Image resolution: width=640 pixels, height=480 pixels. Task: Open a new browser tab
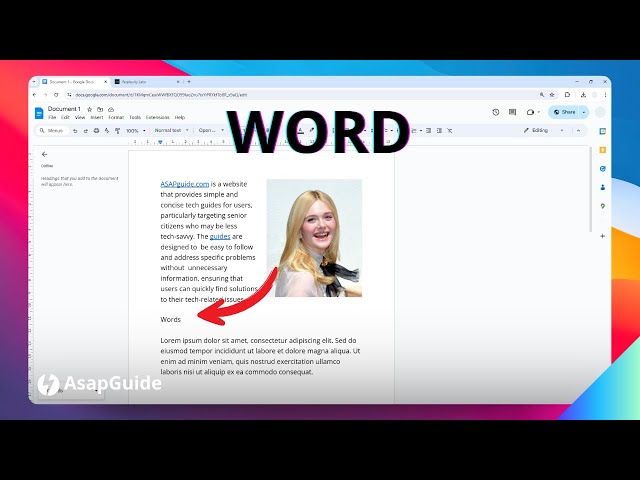pos(189,82)
